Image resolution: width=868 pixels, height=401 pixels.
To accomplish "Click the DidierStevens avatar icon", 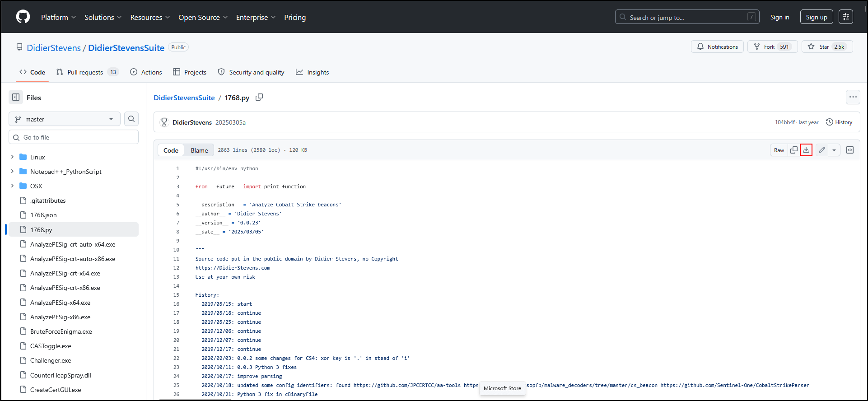I will pyautogui.click(x=164, y=122).
